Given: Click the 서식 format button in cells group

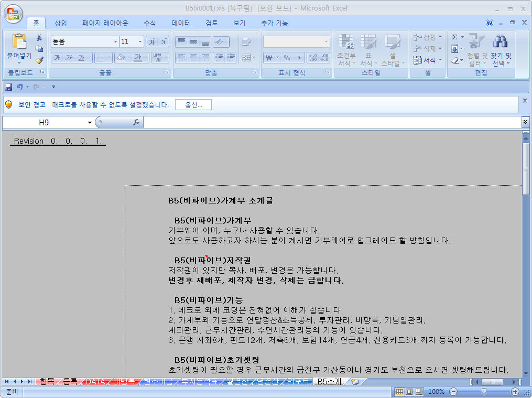Looking at the screenshot, I should 428,60.
